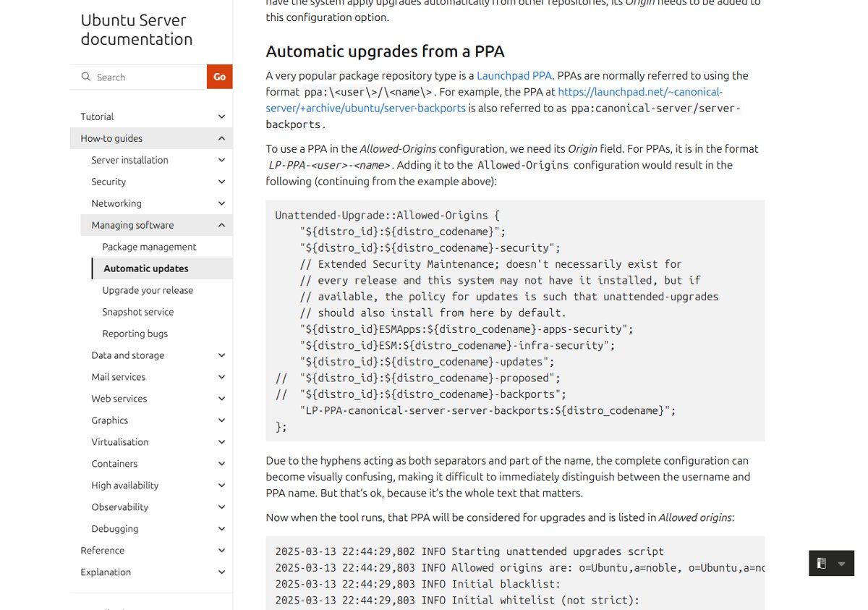Viewport: 868px width, 610px height.
Task: Expand the Reference section chevron
Action: coord(221,551)
